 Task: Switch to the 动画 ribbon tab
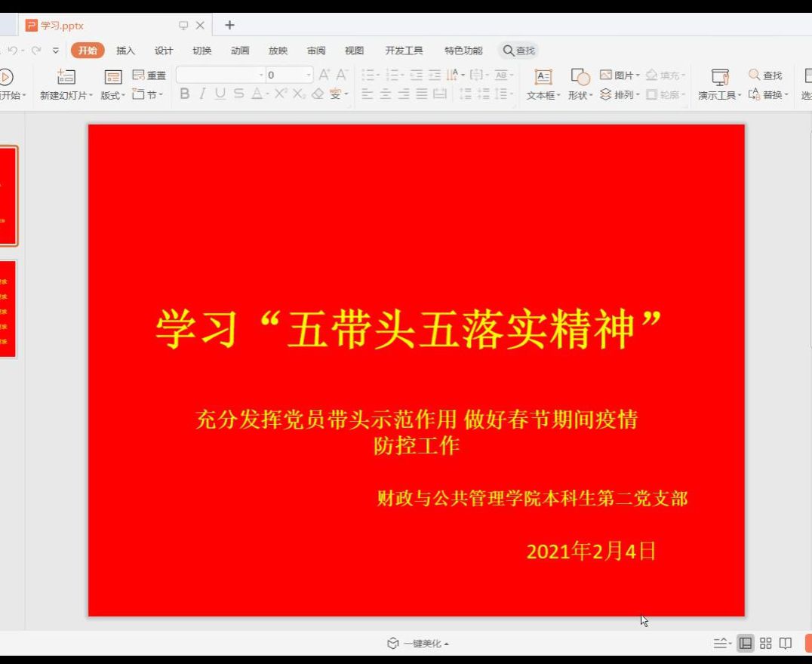tap(240, 51)
